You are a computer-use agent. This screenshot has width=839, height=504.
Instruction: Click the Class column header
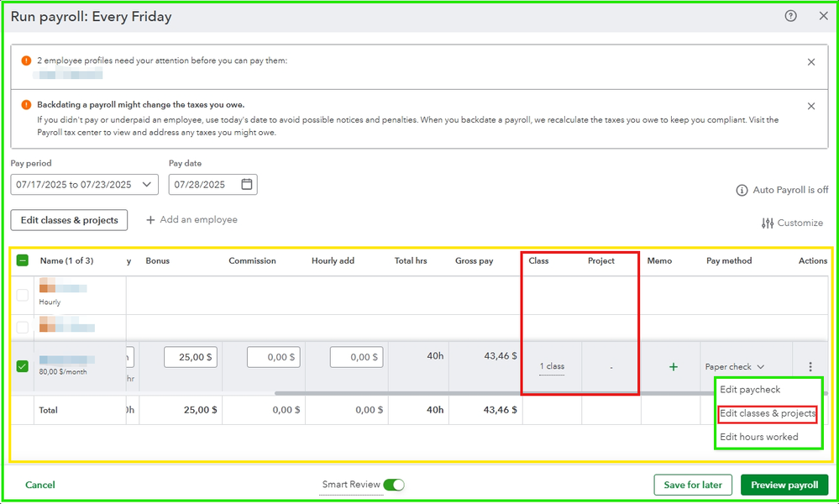pyautogui.click(x=538, y=260)
